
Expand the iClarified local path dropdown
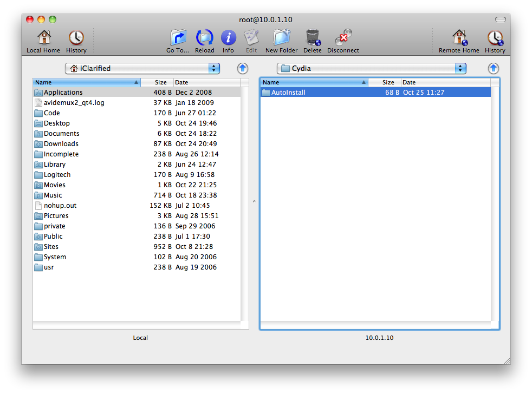tap(215, 68)
